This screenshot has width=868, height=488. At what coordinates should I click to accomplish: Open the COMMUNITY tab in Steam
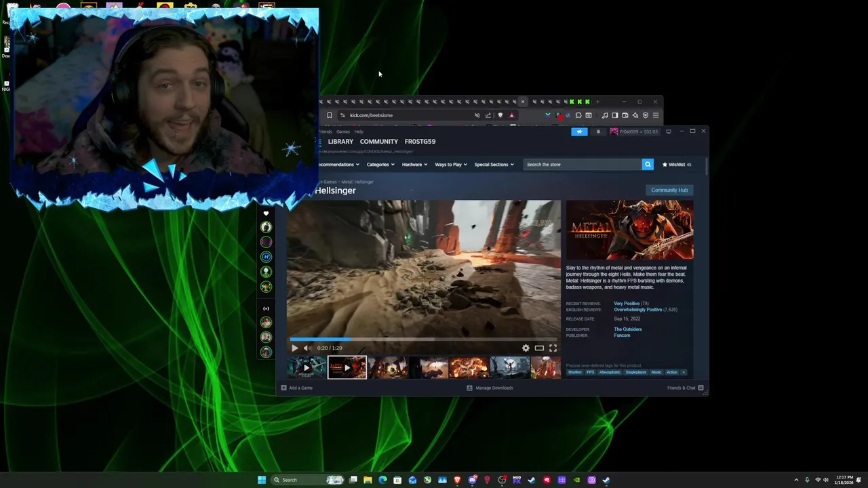379,141
